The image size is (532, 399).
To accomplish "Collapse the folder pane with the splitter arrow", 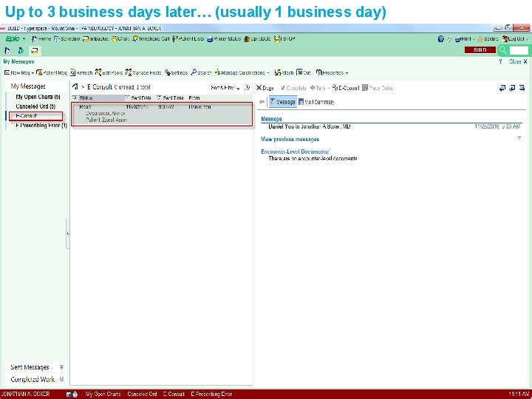I will click(x=68, y=233).
